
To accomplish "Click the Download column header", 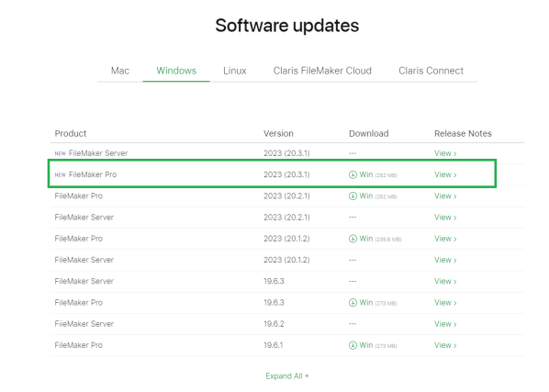I will (369, 134).
